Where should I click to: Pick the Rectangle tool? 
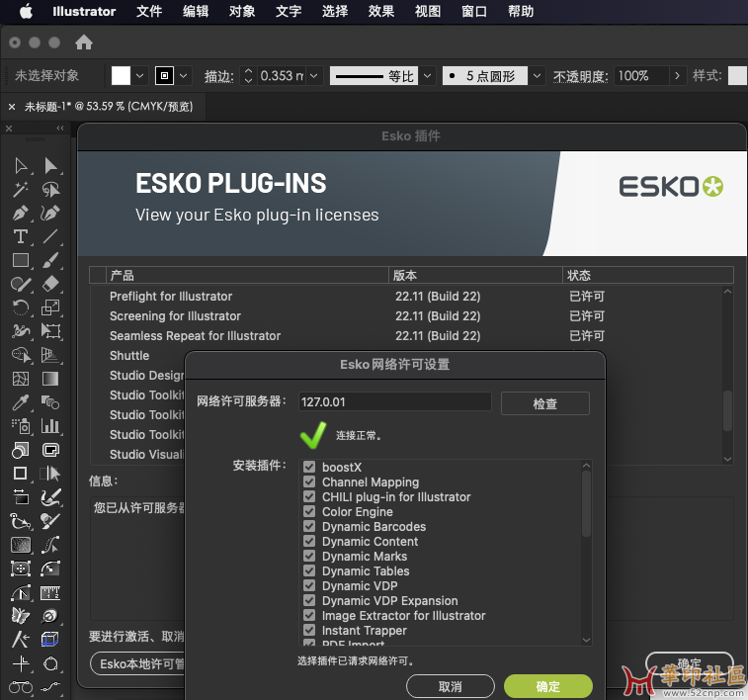[21, 260]
